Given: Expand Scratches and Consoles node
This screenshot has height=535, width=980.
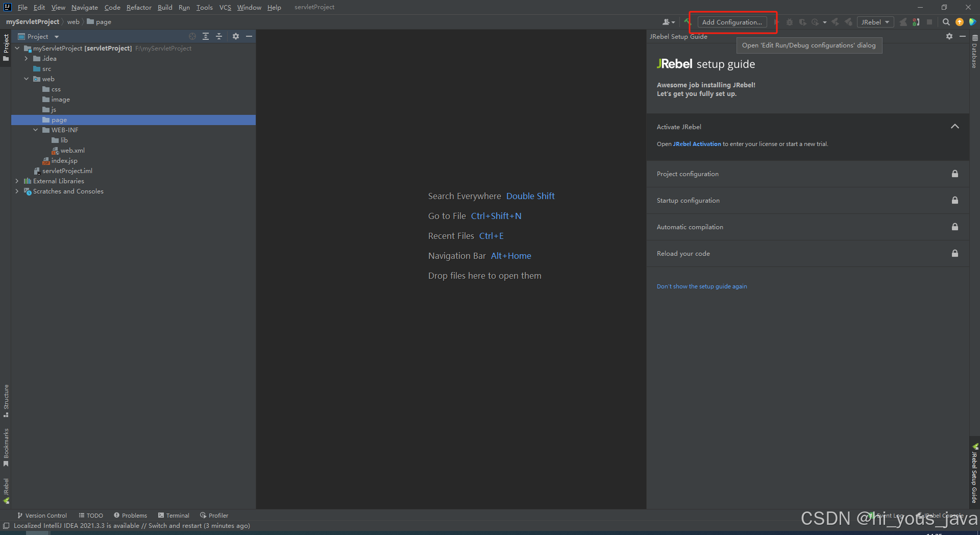Looking at the screenshot, I should (17, 191).
